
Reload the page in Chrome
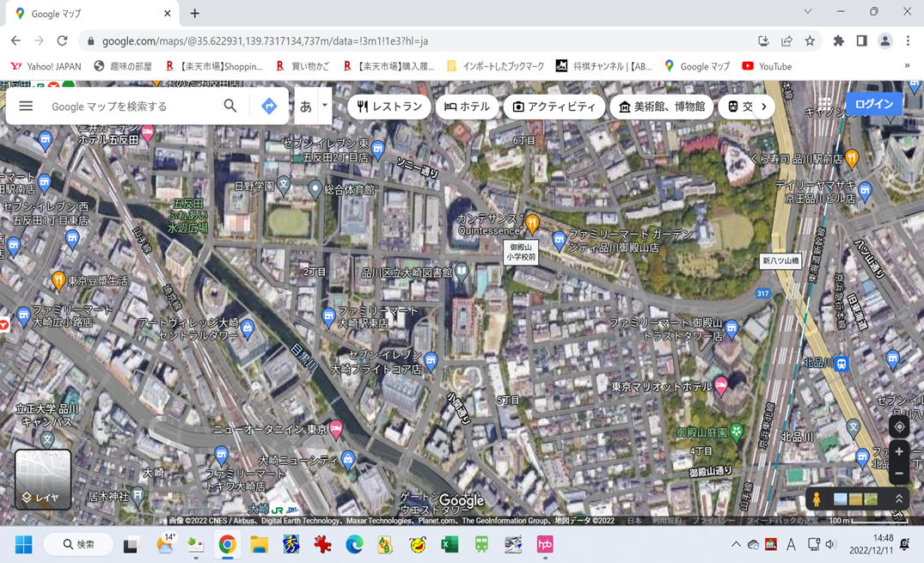(x=62, y=40)
